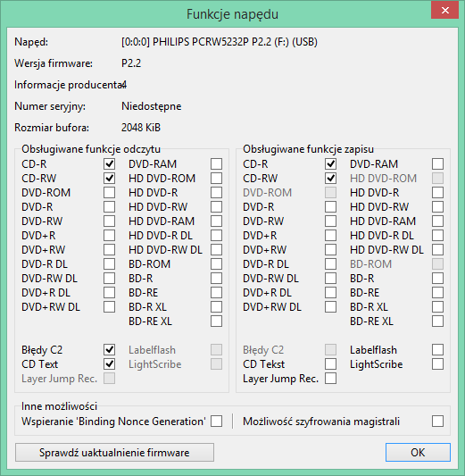Click the OK button

418,452
